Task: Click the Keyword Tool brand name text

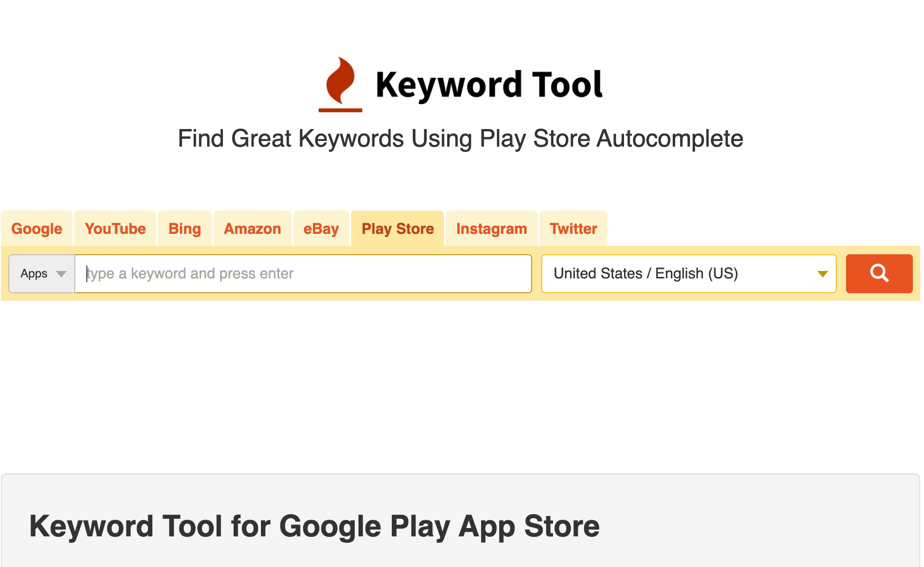Action: click(488, 85)
